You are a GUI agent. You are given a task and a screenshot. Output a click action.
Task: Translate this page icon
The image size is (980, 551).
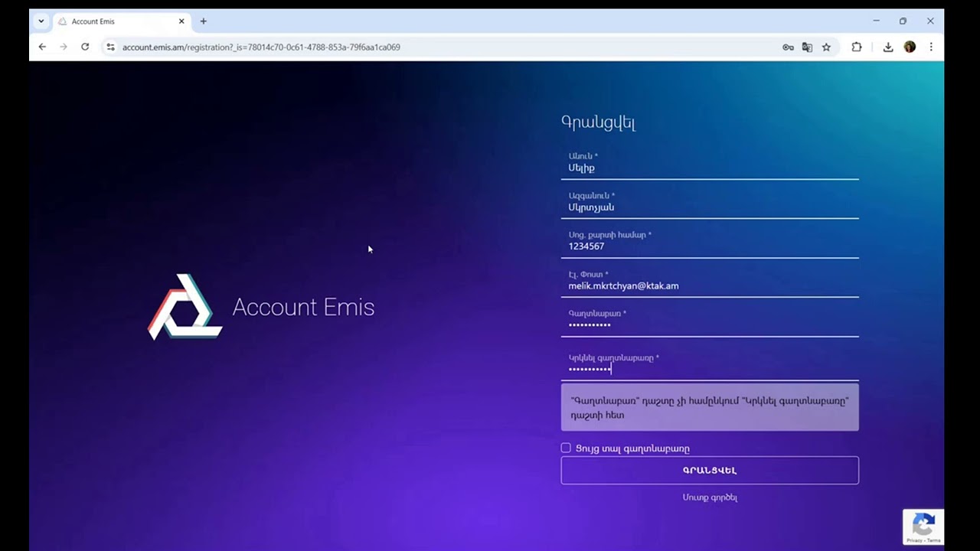coord(807,47)
